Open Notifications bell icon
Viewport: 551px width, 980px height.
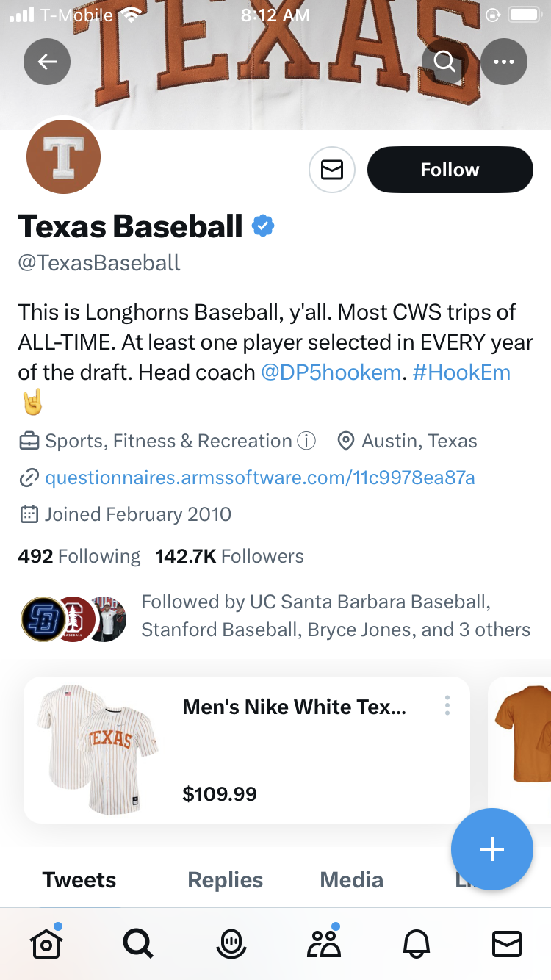[416, 943]
